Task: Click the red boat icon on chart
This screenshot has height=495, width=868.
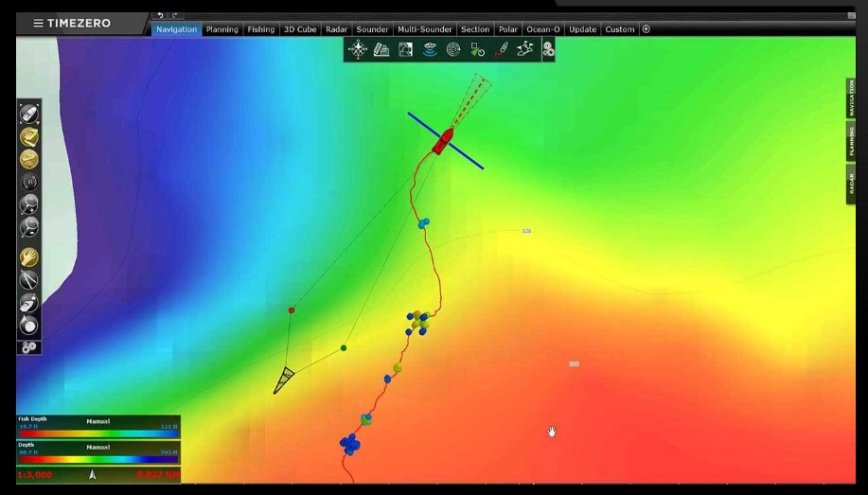Action: click(442, 142)
